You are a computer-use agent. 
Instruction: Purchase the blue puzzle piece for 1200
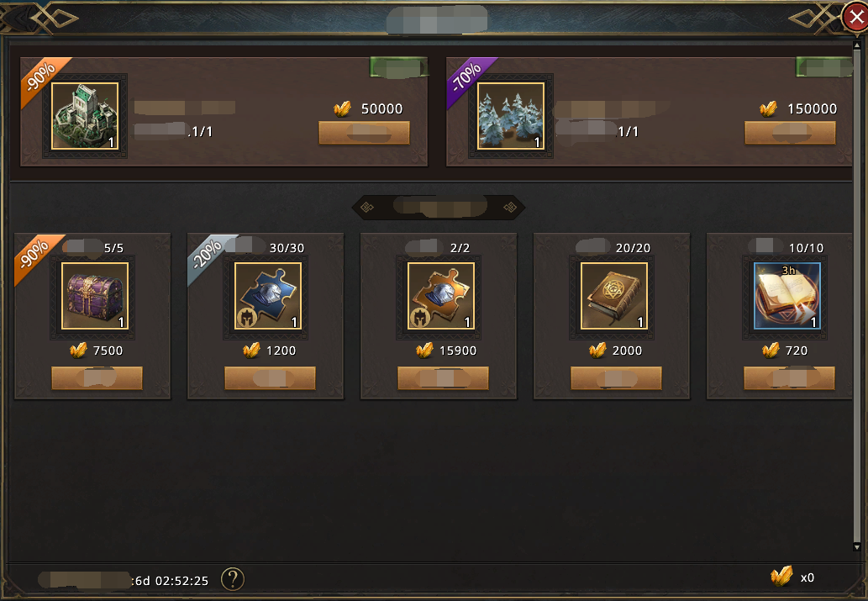270,378
